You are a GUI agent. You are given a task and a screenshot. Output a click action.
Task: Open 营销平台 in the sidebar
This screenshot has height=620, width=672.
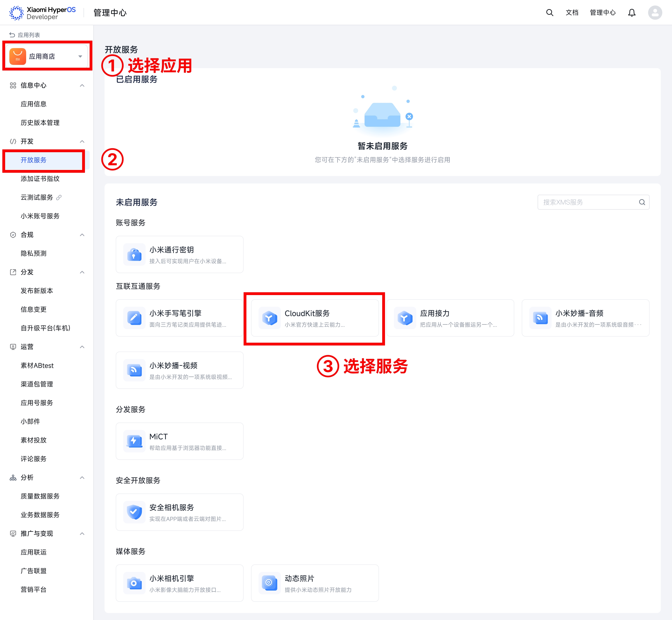(x=34, y=589)
